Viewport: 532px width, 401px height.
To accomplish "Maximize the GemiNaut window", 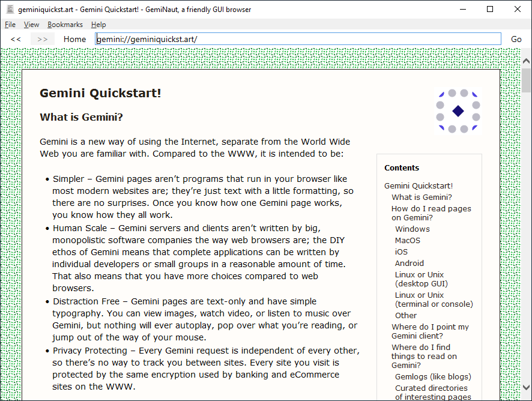I will tap(490, 9).
